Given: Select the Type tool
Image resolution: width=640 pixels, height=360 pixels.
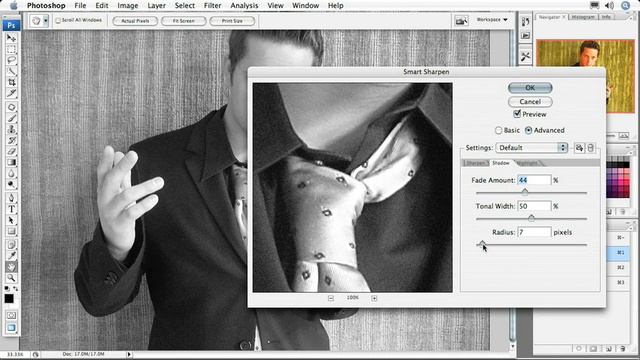Looking at the screenshot, I should click(11, 209).
